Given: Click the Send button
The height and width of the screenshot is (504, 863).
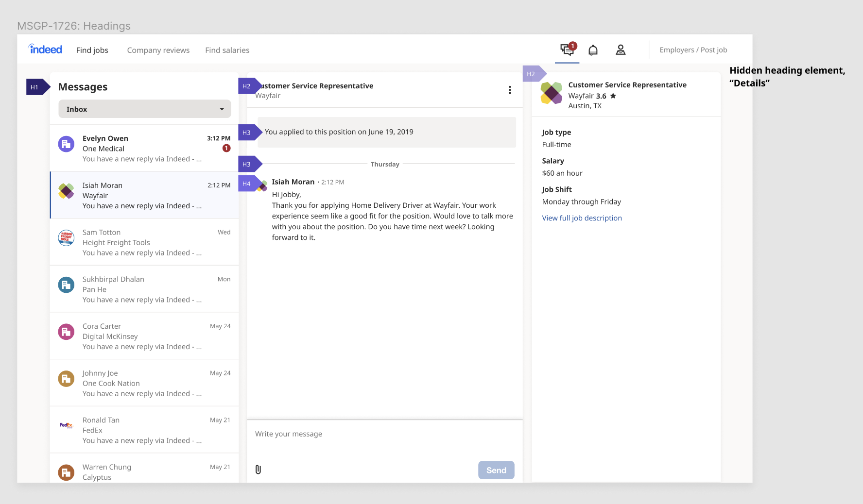Looking at the screenshot, I should point(496,470).
